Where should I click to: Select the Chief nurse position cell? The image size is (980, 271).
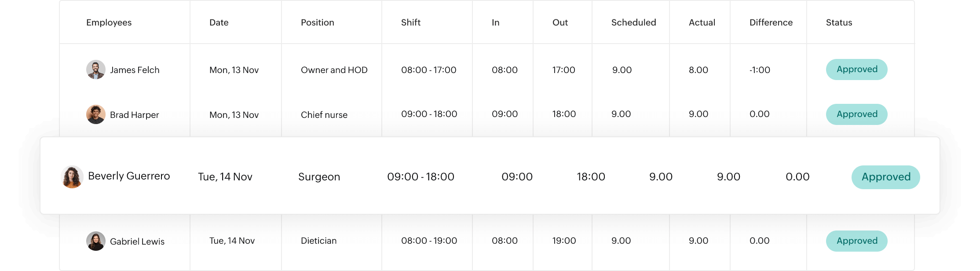[324, 115]
